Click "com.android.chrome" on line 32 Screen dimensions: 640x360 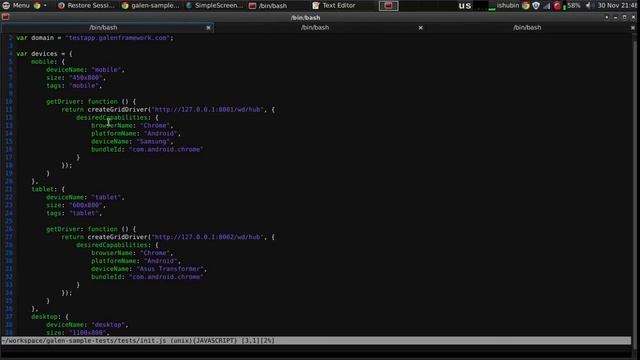click(x=166, y=277)
